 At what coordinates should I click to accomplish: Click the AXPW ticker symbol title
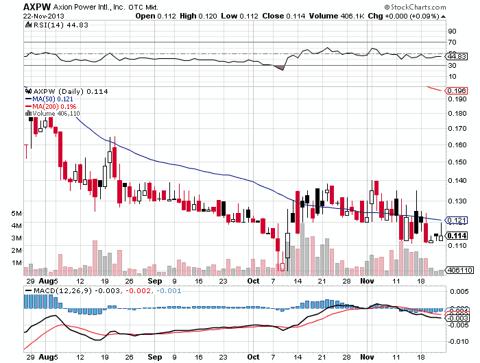pyautogui.click(x=37, y=7)
